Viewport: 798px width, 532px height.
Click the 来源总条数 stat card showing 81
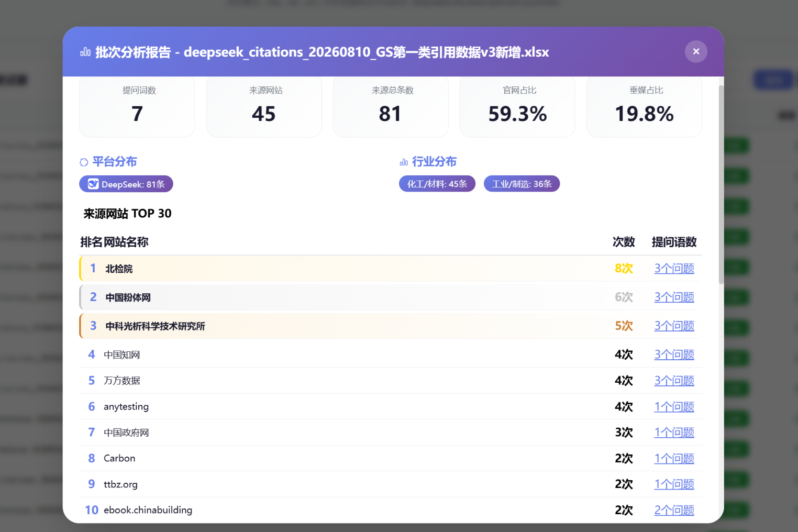point(391,107)
